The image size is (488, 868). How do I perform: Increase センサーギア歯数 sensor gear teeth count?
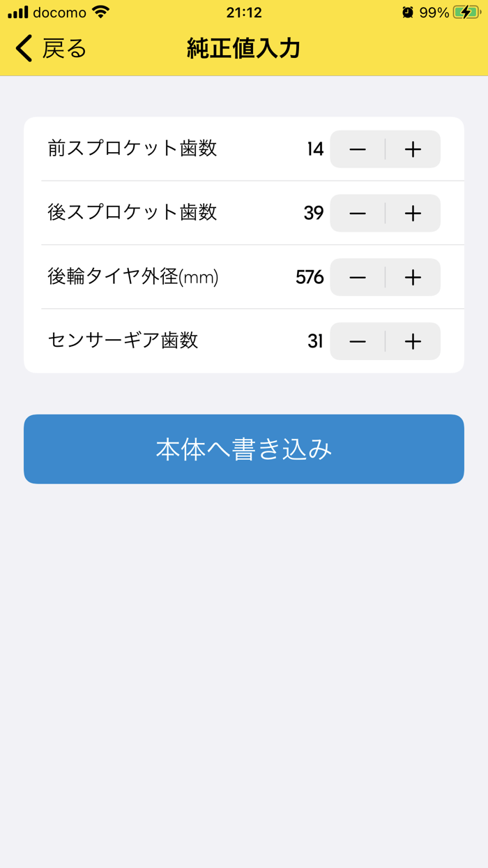(x=413, y=341)
